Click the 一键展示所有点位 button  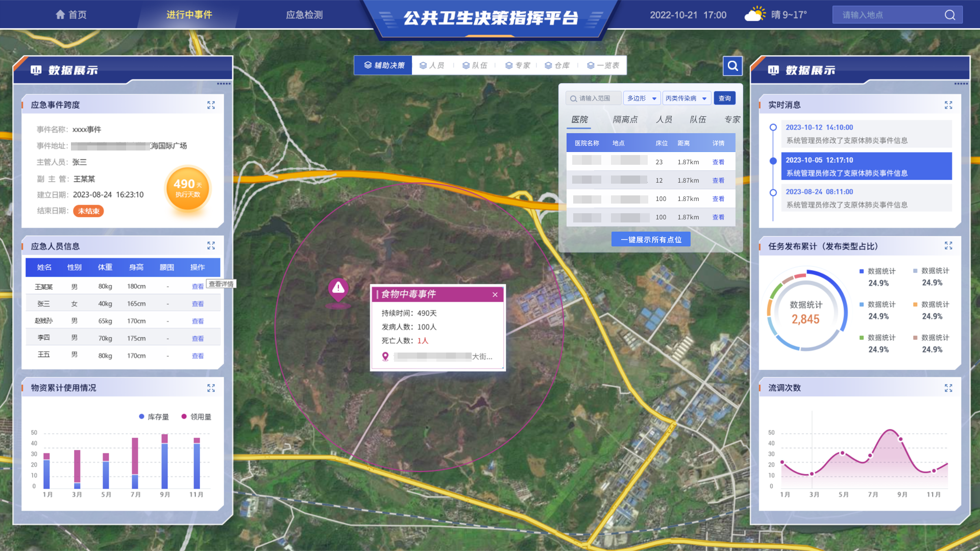tap(651, 239)
